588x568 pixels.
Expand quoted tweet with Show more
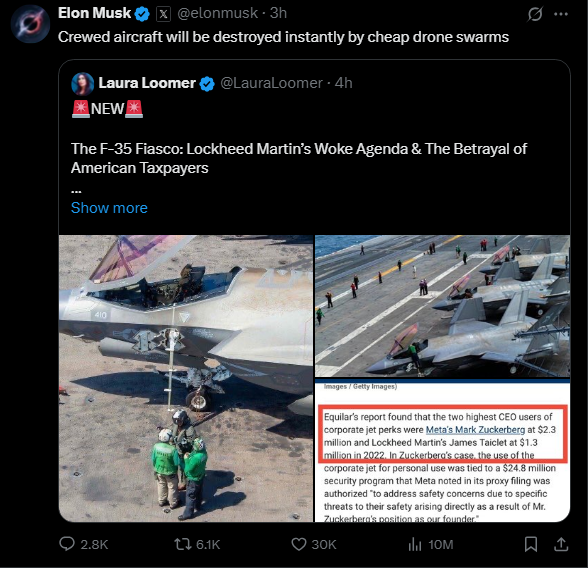tap(109, 208)
